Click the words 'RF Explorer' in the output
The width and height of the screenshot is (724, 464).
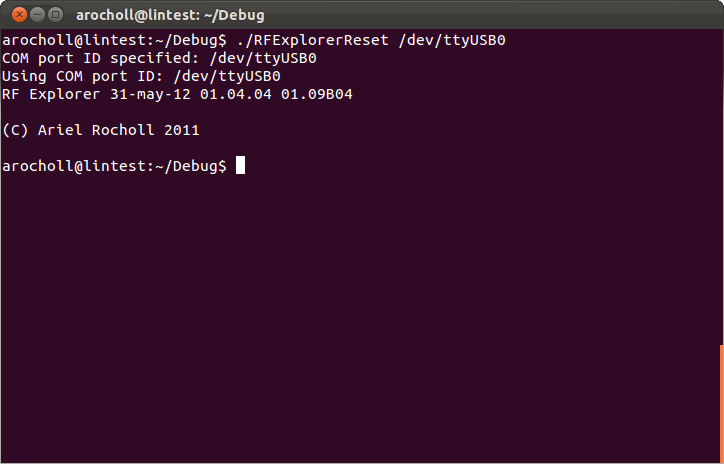point(51,94)
